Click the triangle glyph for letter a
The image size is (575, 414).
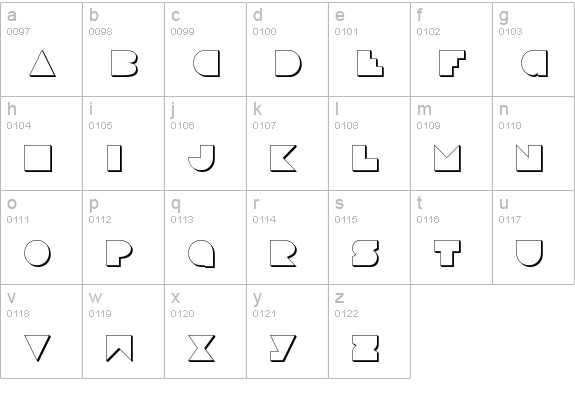[x=43, y=63]
